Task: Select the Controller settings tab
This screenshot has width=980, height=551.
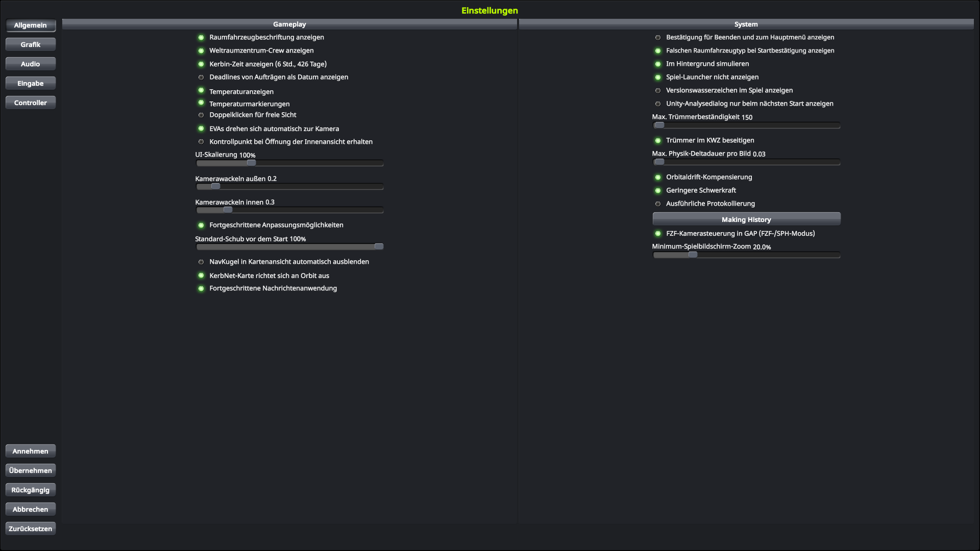Action: point(31,103)
